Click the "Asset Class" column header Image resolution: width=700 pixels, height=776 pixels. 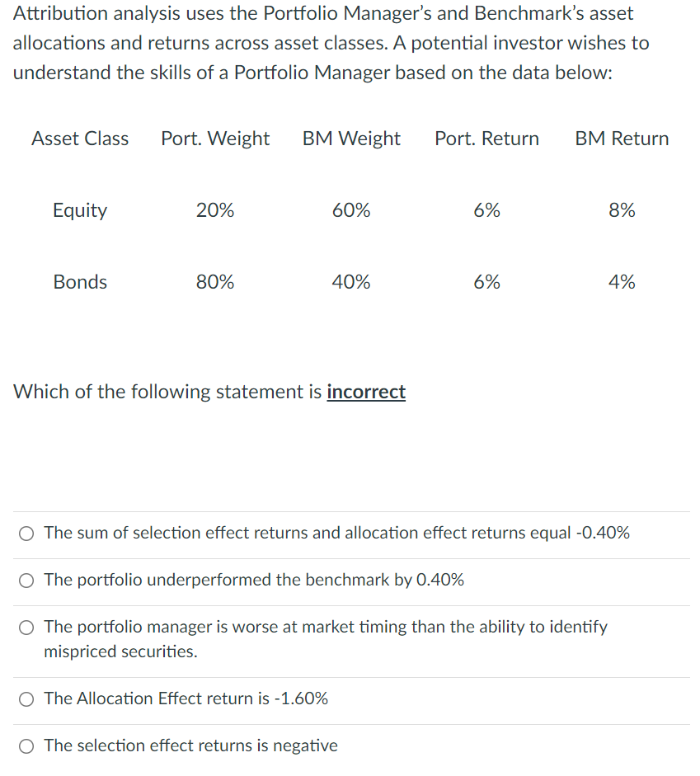[x=79, y=139]
